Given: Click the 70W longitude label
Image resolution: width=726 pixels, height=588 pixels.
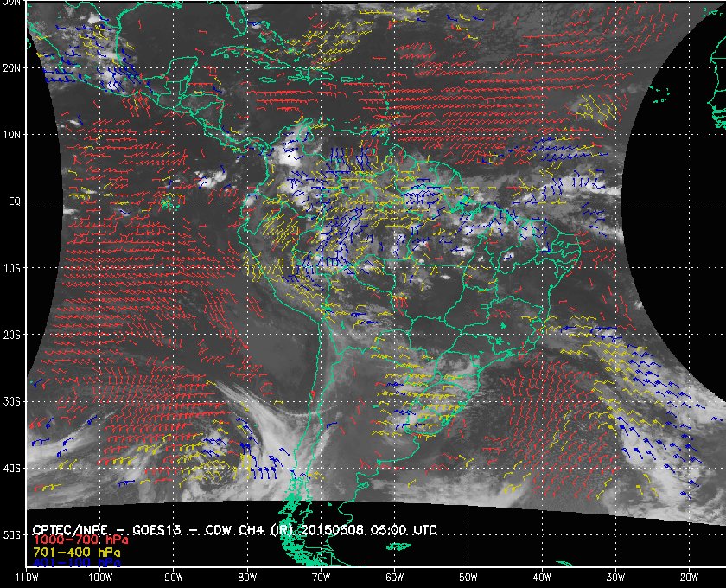Looking at the screenshot, I should [x=321, y=578].
